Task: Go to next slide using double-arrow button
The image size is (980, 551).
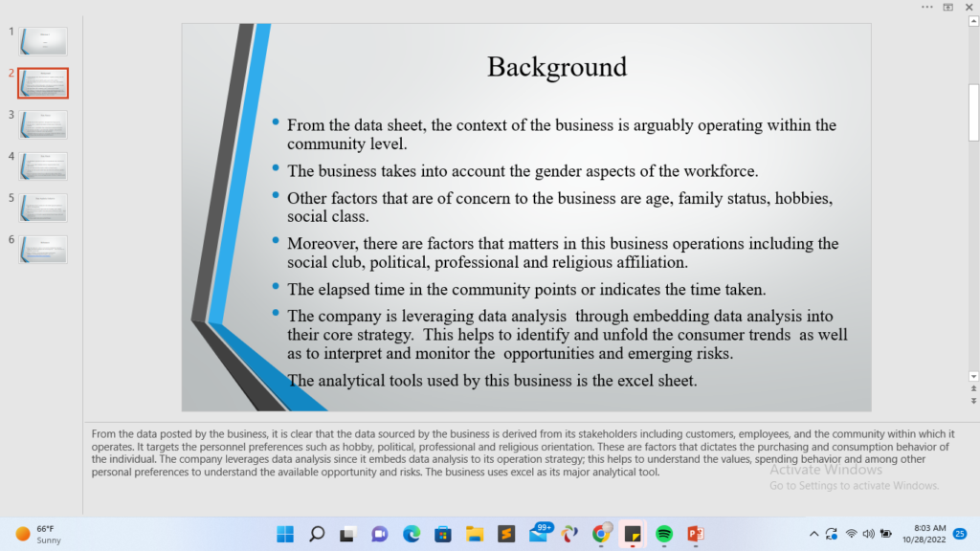Action: tap(973, 402)
